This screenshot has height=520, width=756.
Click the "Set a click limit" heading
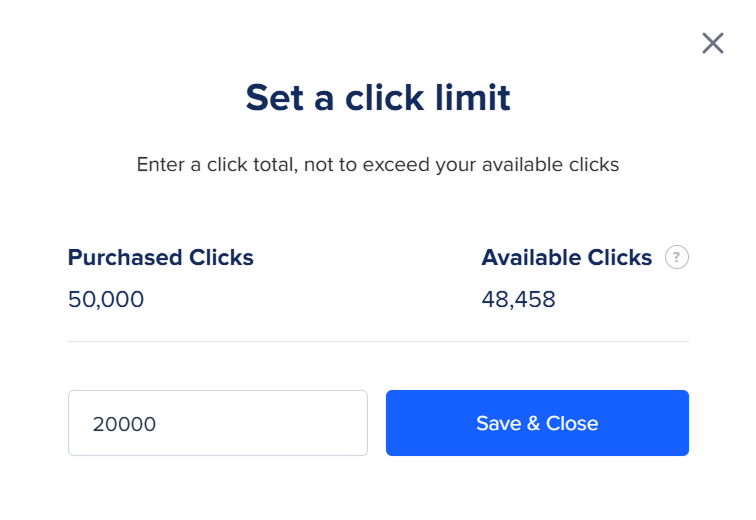pyautogui.click(x=378, y=98)
